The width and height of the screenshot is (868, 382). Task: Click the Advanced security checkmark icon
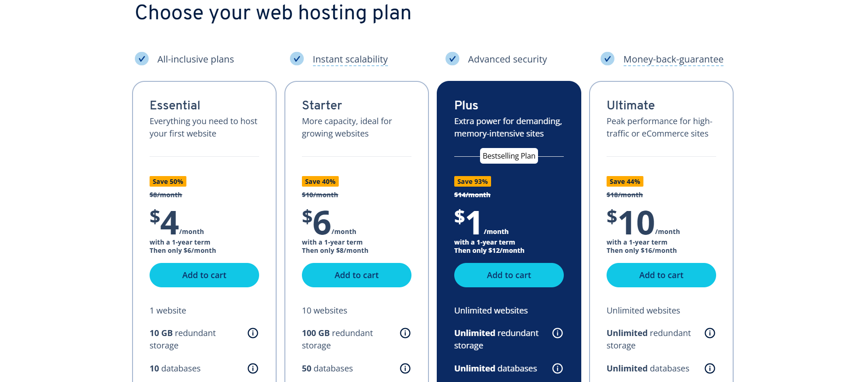coord(452,59)
